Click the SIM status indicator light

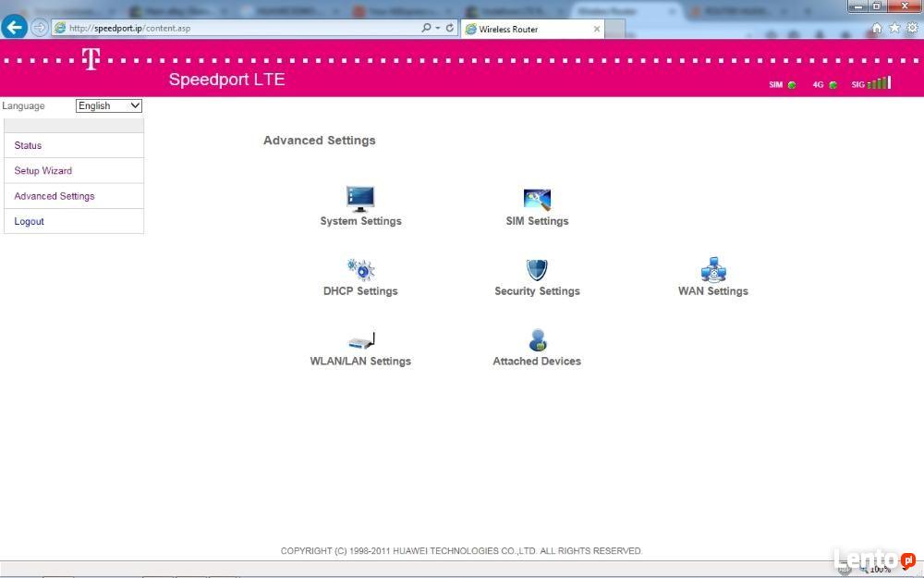pos(792,85)
